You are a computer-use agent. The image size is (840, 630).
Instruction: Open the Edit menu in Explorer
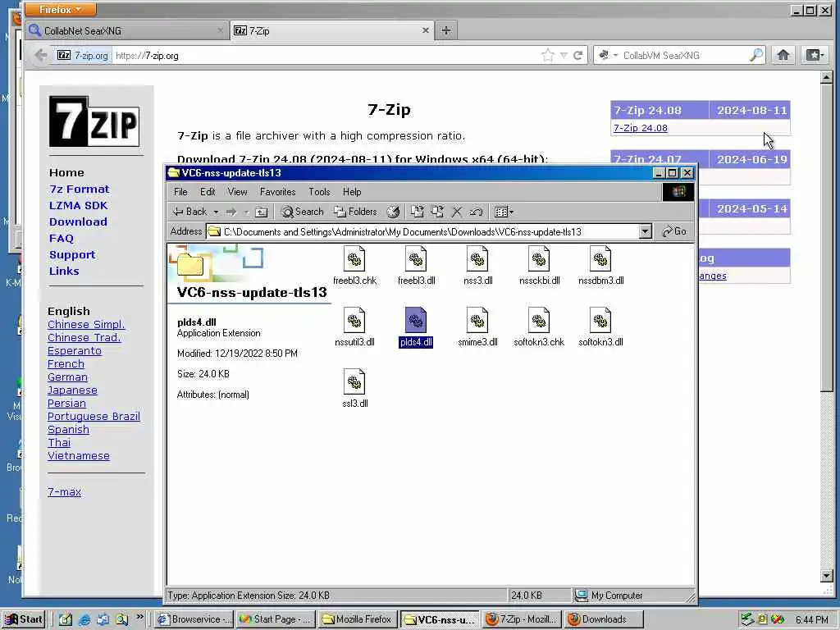208,192
